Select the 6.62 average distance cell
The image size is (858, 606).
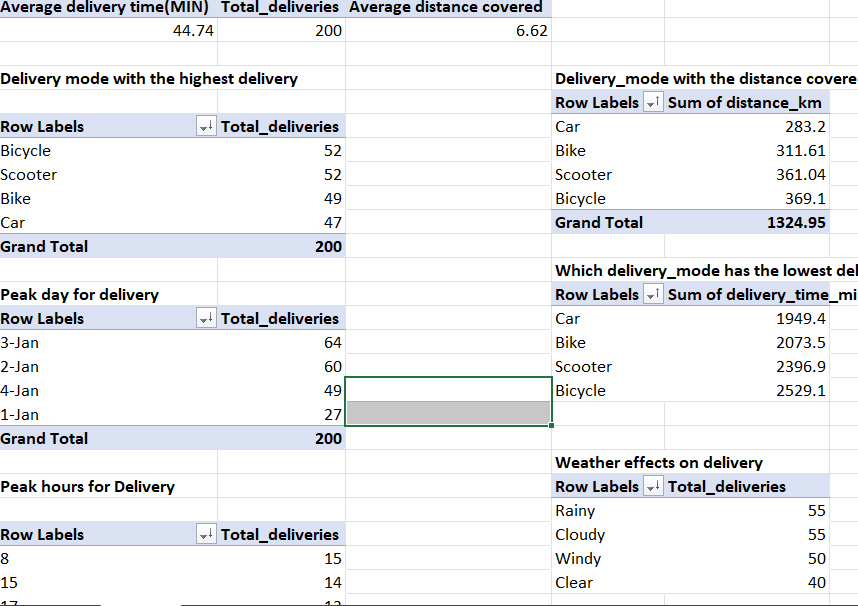click(x=449, y=30)
